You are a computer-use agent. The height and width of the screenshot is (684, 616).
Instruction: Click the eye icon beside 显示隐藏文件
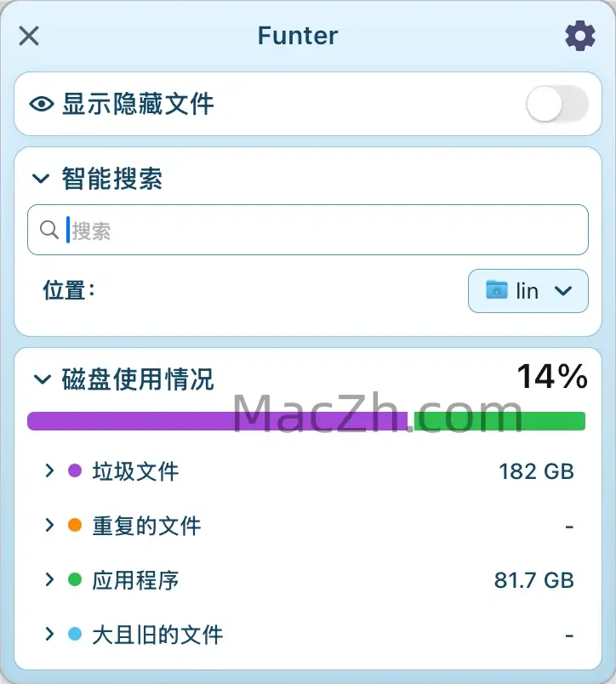(42, 105)
